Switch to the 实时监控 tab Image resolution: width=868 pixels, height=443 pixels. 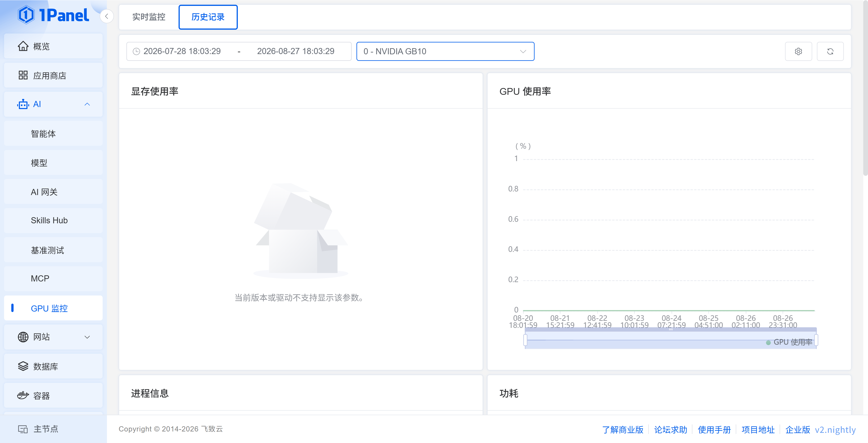(x=149, y=17)
